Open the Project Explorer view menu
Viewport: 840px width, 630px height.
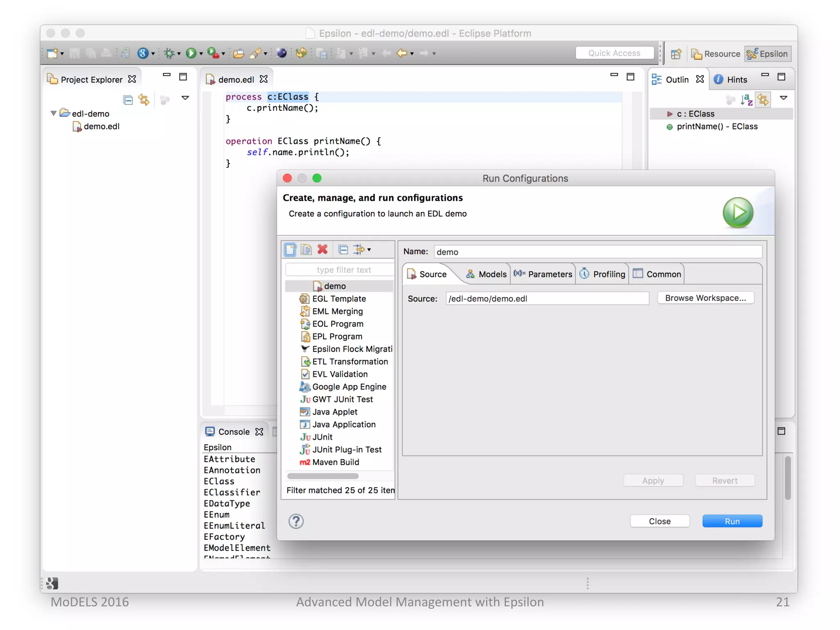point(185,98)
